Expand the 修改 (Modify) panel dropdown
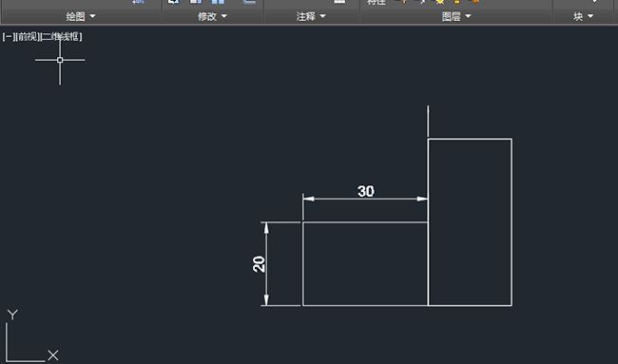 click(x=212, y=16)
